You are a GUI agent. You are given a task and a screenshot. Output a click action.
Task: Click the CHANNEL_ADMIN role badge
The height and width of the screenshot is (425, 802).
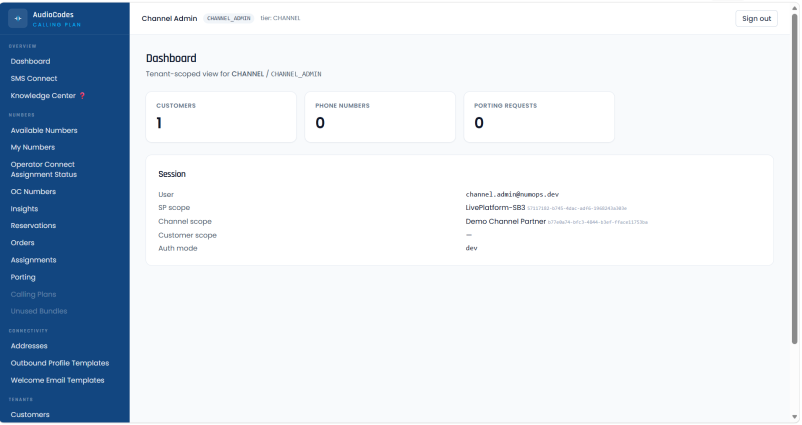tap(229, 18)
